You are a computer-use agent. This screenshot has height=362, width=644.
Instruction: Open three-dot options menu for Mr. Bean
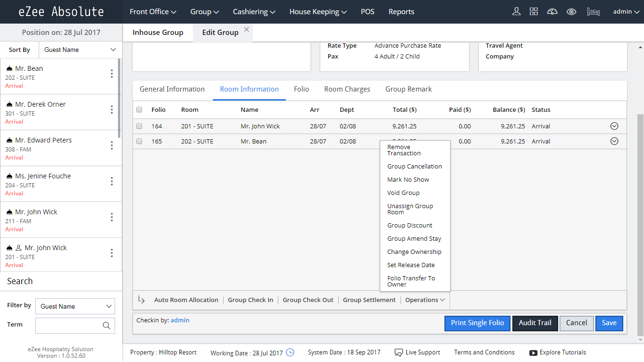pos(111,74)
